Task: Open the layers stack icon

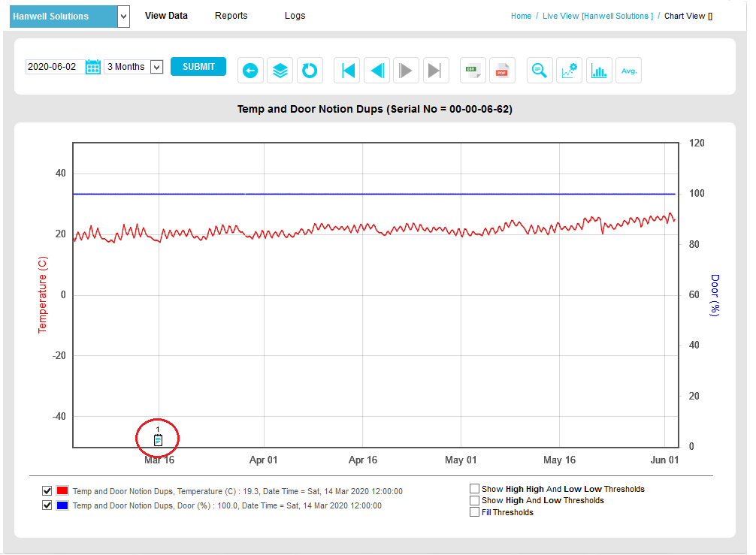Action: tap(280, 71)
